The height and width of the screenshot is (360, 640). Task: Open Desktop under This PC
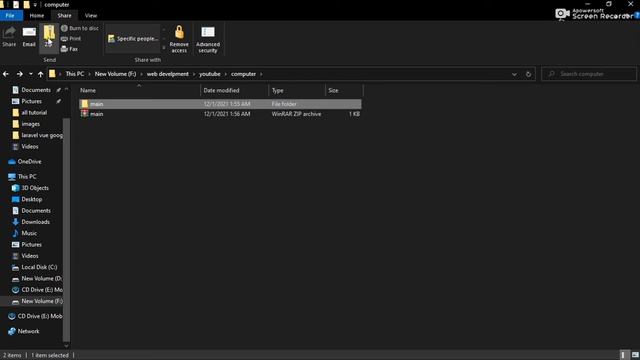click(31, 200)
